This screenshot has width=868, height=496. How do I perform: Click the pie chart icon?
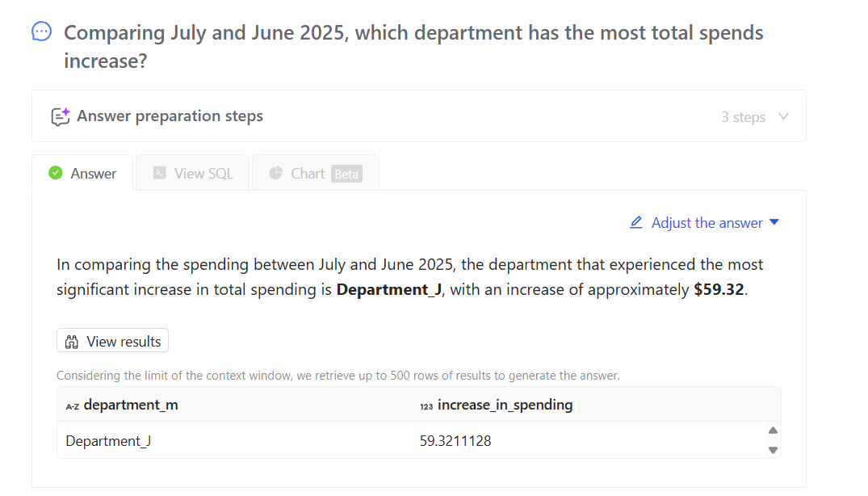click(x=275, y=173)
